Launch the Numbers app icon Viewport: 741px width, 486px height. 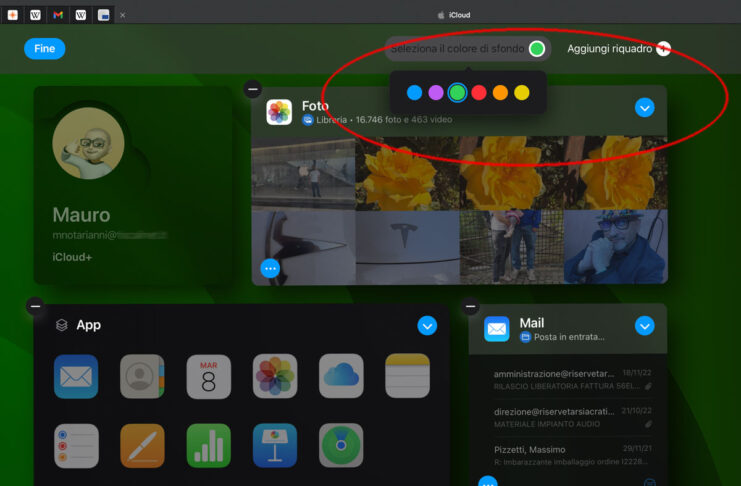click(208, 445)
